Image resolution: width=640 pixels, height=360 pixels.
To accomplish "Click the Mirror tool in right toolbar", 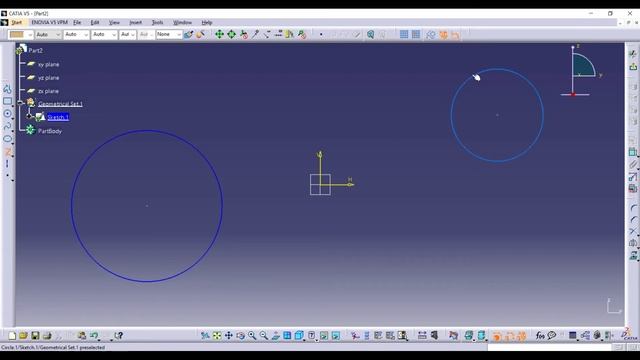I will click(x=633, y=243).
